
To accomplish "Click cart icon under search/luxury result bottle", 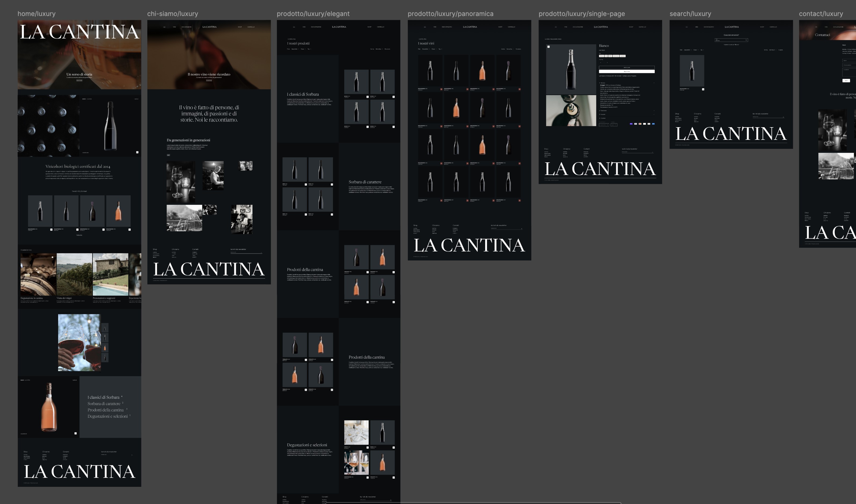I will point(703,90).
